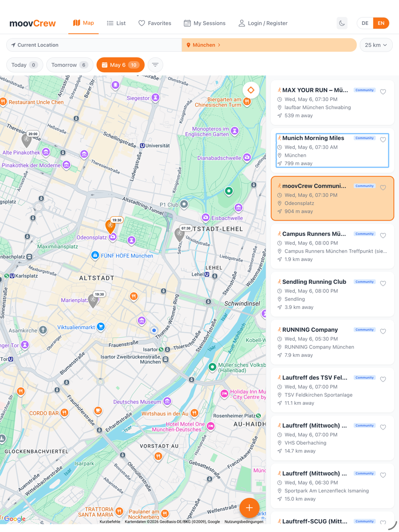Screen dimensions: 399x532
Task: Click the orange add session plus button
Action: tap(249, 508)
